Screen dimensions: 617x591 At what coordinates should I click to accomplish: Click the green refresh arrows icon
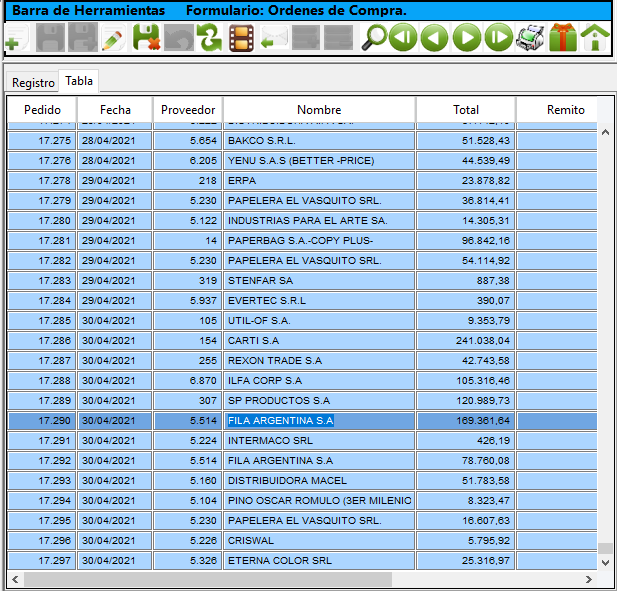point(209,38)
